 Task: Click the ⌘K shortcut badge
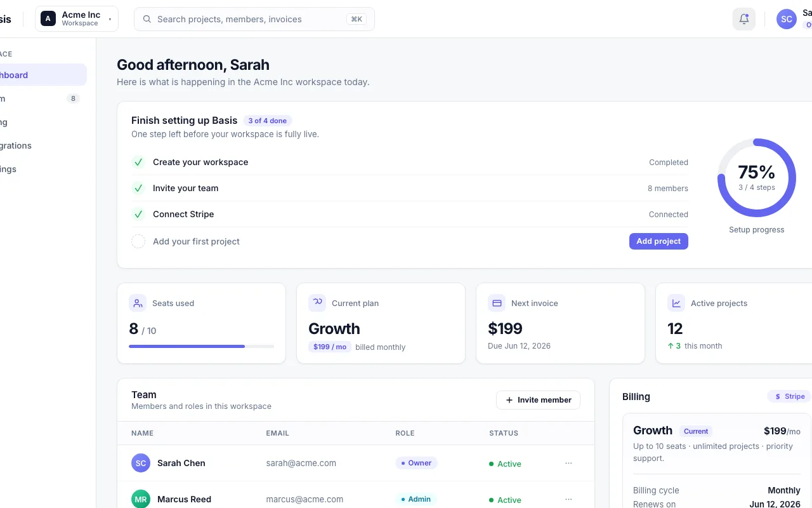tap(357, 19)
